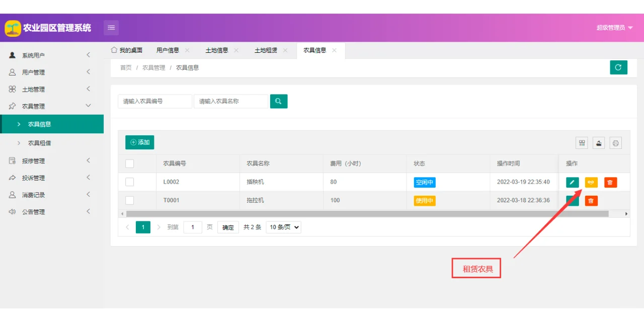Image resolution: width=644 pixels, height=322 pixels.
Task: Expand the 报修管理 sidebar menu
Action: click(x=52, y=161)
